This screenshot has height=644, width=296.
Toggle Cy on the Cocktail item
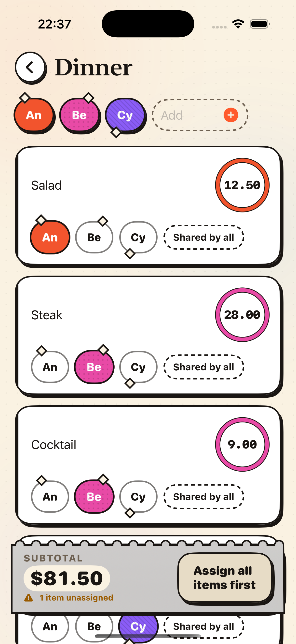[x=138, y=496]
